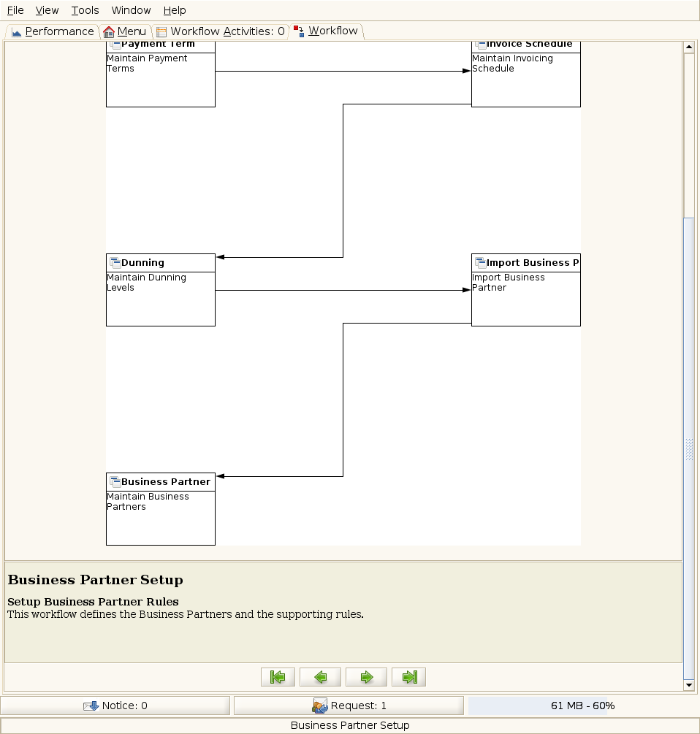The width and height of the screenshot is (700, 734).
Task: Click the memory usage bar 61 MB
Action: (x=582, y=706)
